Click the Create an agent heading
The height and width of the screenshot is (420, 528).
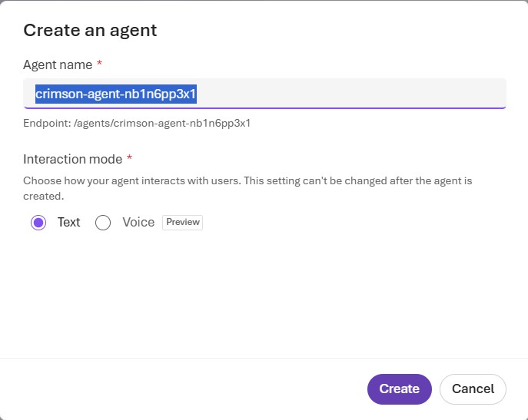pyautogui.click(x=90, y=31)
